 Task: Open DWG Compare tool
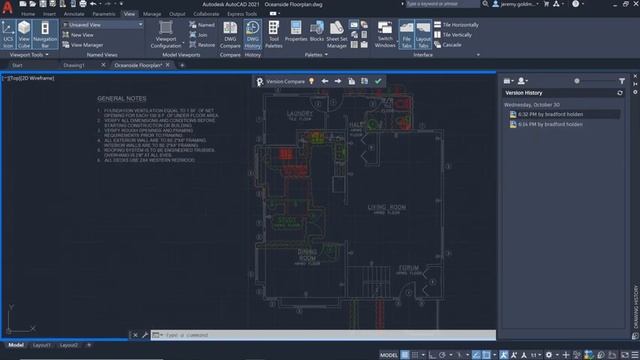(x=230, y=35)
